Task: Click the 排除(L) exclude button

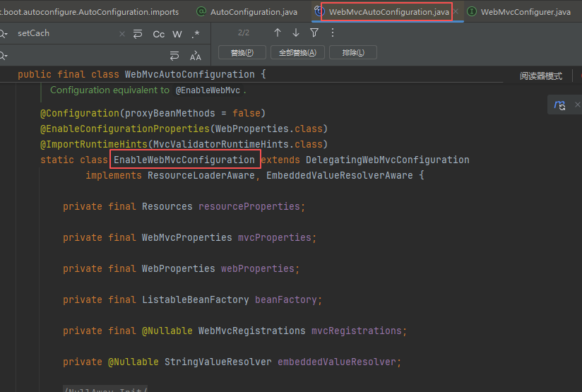Action: tap(353, 52)
